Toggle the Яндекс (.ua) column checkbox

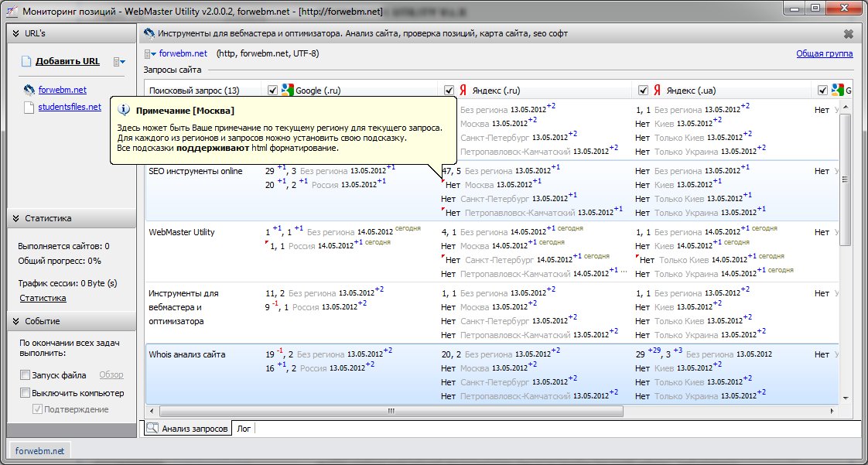tap(642, 91)
